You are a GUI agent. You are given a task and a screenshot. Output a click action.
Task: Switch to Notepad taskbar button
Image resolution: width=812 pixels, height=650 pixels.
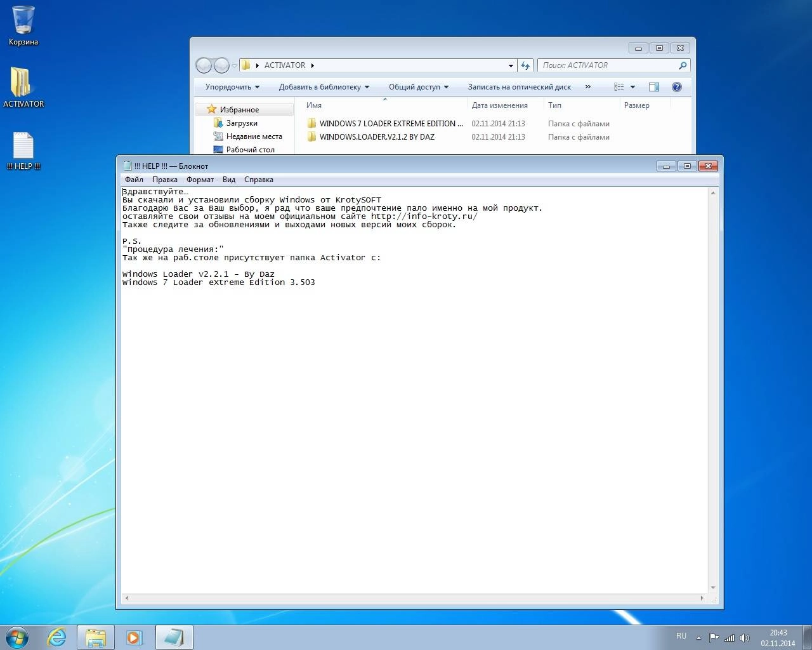174,637
